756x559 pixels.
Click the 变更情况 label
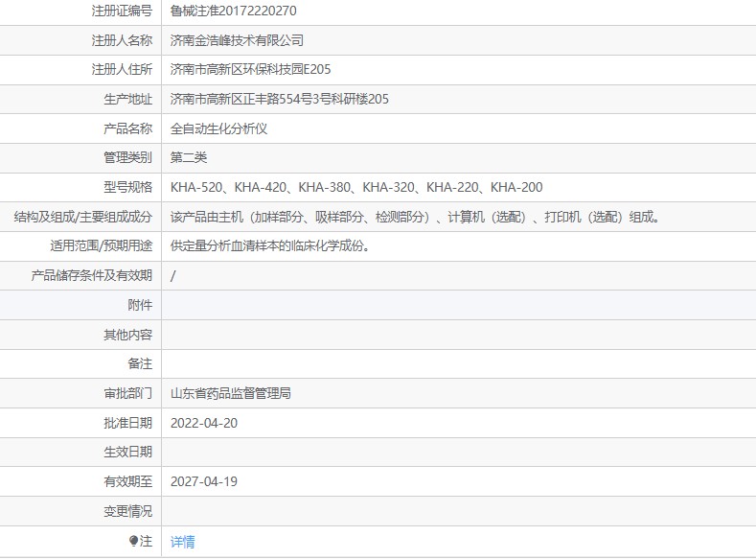(127, 511)
